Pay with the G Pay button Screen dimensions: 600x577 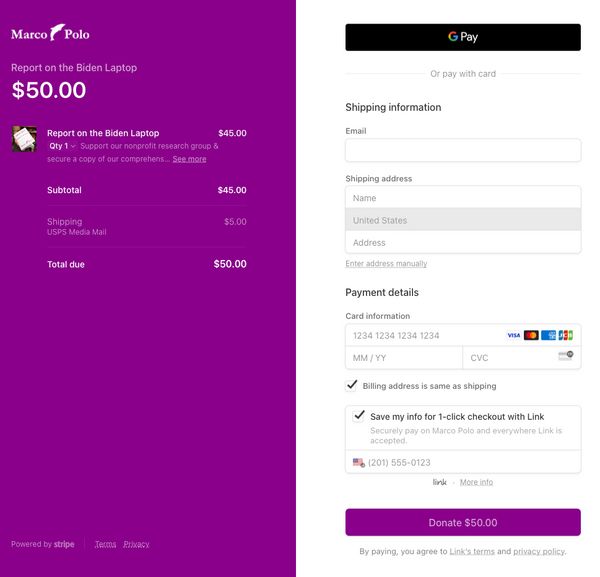point(463,37)
